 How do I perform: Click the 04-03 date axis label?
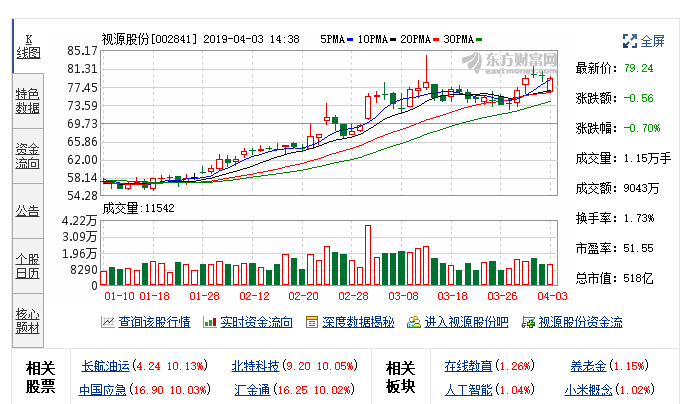(x=552, y=296)
